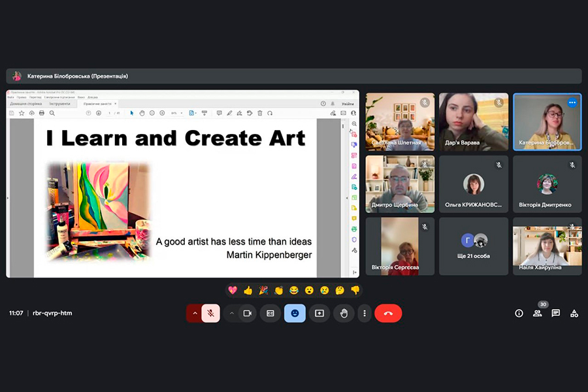Choose the selection arrow tool in Acrobat
Viewport: 588px width, 392px height.
131,113
